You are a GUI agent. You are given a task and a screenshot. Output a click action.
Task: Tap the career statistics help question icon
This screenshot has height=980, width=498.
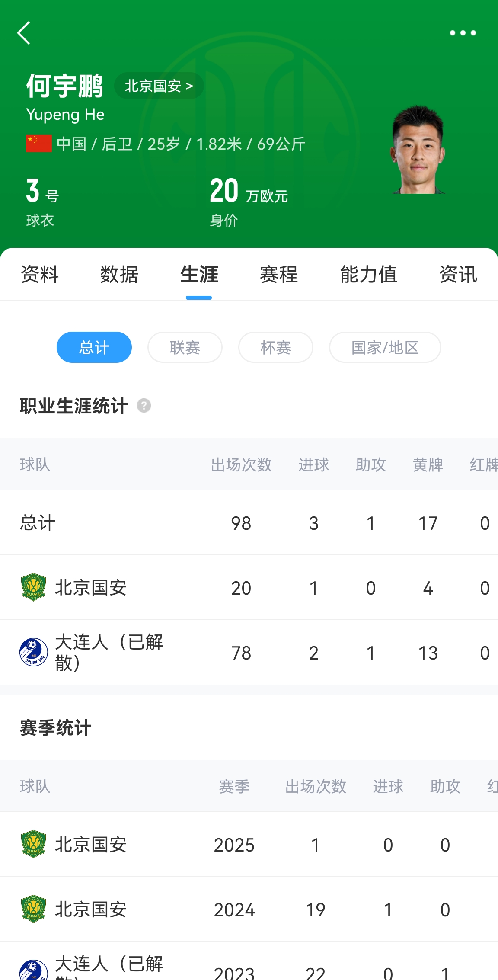(x=144, y=406)
